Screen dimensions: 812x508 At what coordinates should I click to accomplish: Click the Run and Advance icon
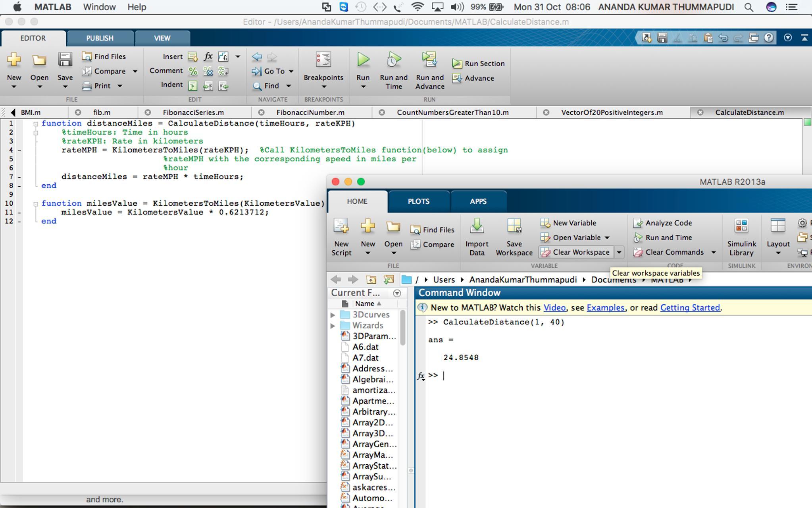429,60
